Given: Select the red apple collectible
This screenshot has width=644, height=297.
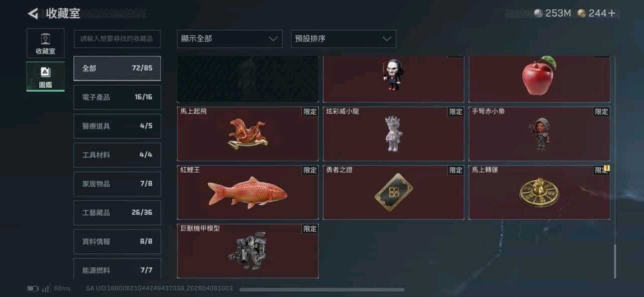Looking at the screenshot, I should tap(539, 79).
